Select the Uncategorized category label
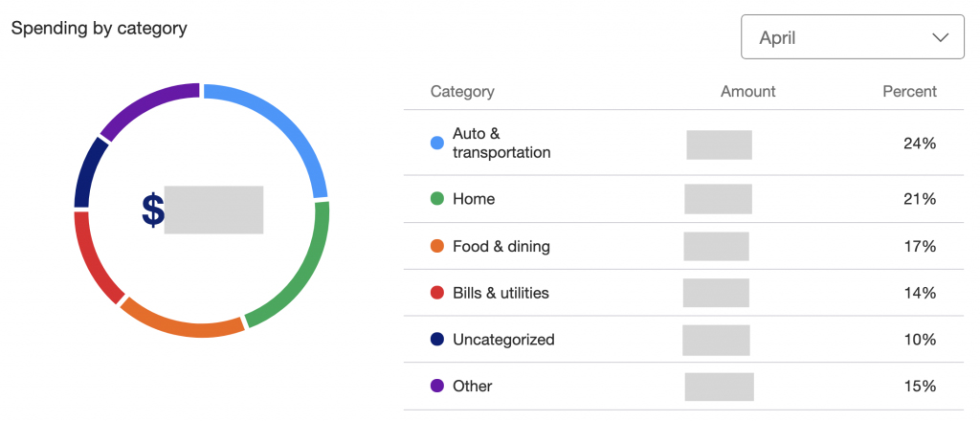The image size is (980, 421). point(503,339)
